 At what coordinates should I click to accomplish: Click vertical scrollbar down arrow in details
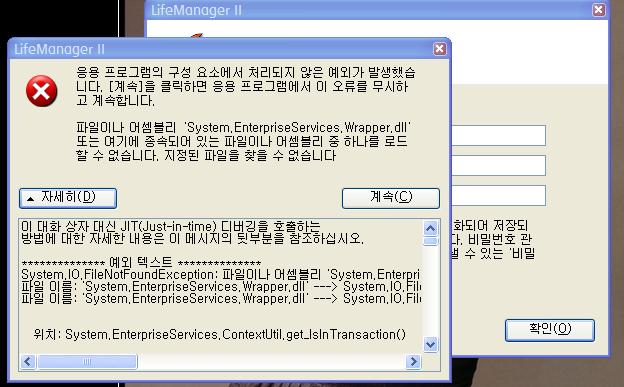coord(431,344)
